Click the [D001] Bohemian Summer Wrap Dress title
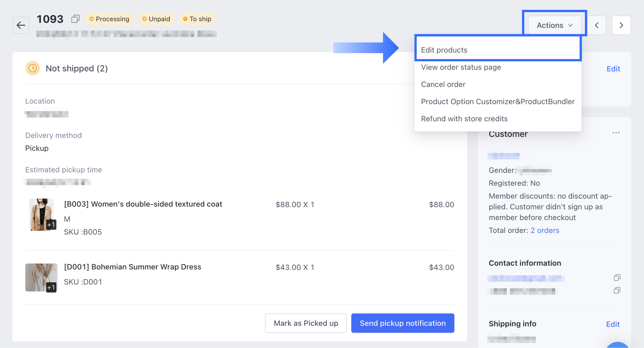Image resolution: width=644 pixels, height=348 pixels. (x=133, y=267)
